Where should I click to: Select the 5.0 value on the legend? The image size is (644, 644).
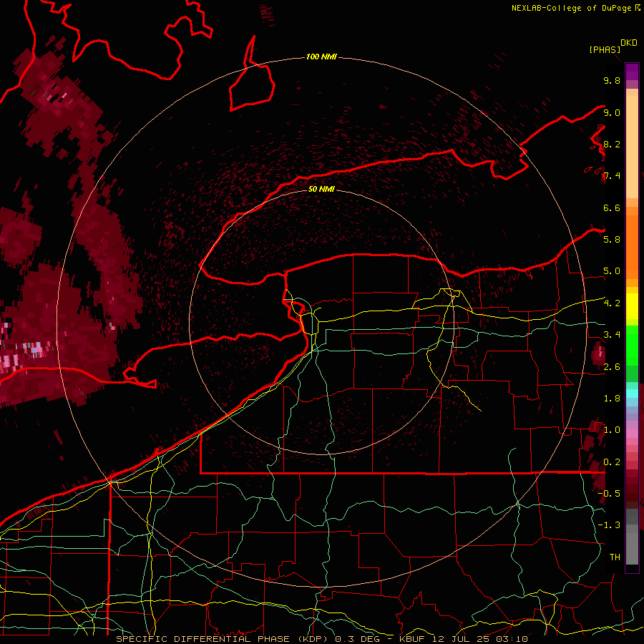(x=612, y=271)
